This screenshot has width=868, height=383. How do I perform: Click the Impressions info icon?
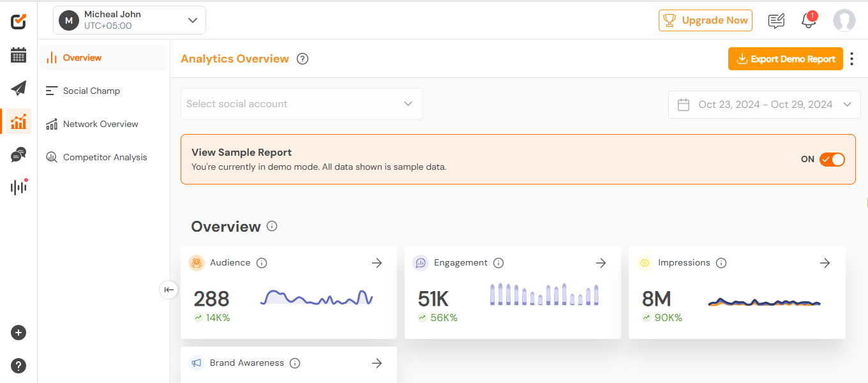point(721,263)
